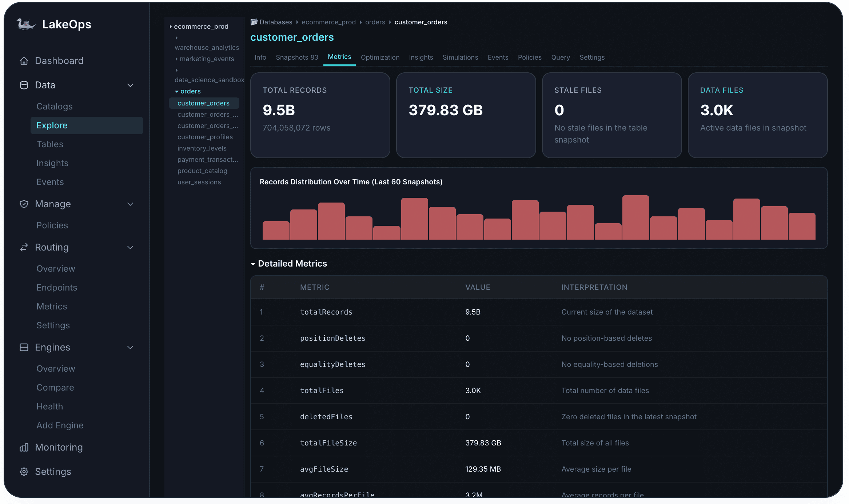Collapse the orders tree node

177,91
